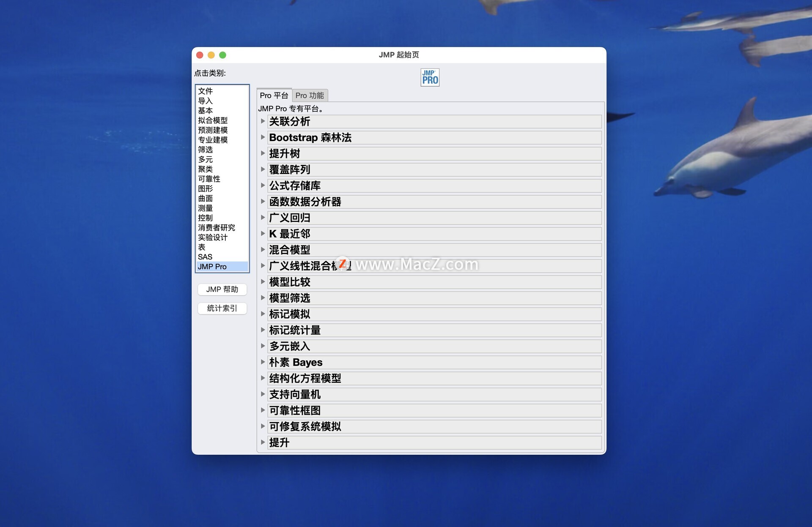Expand the 关联分析 section

tap(263, 121)
